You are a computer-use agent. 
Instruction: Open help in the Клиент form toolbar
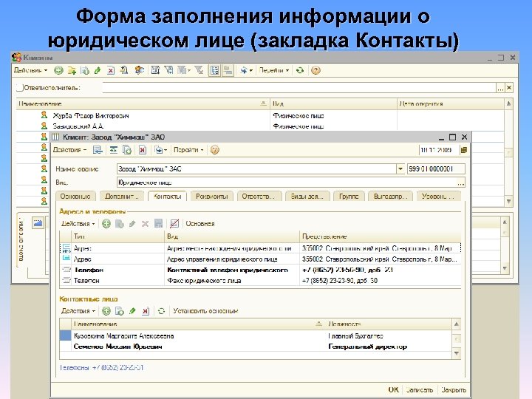pos(215,149)
